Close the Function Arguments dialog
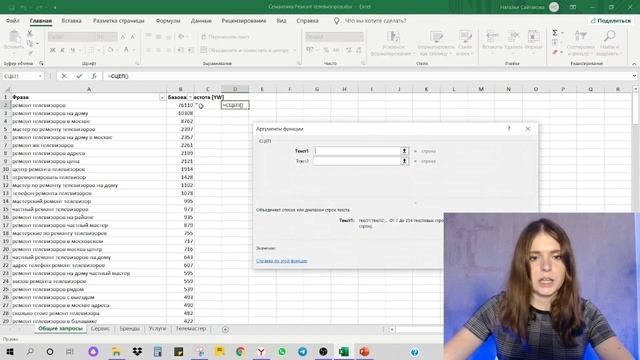Screen dimensions: 640x360 tap(528, 129)
